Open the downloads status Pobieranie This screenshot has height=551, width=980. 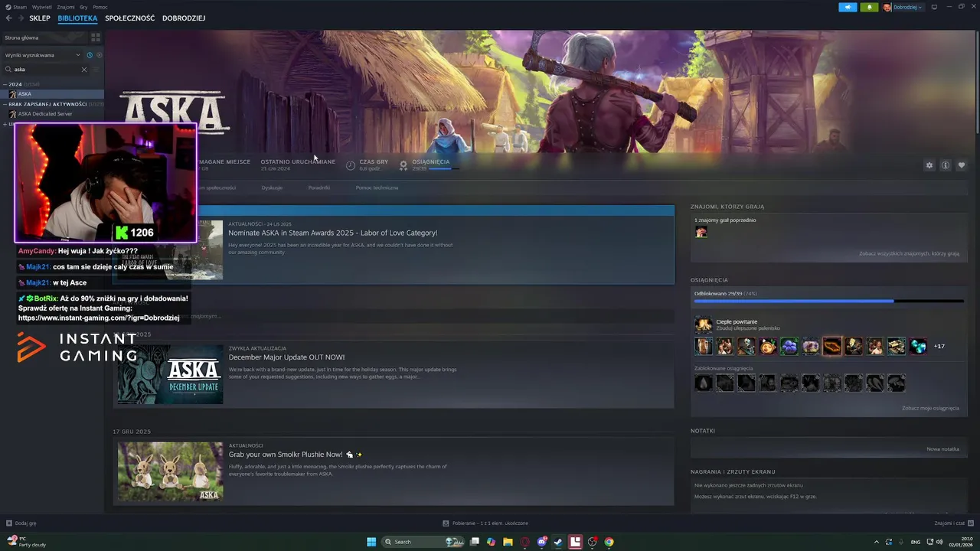[x=485, y=523]
